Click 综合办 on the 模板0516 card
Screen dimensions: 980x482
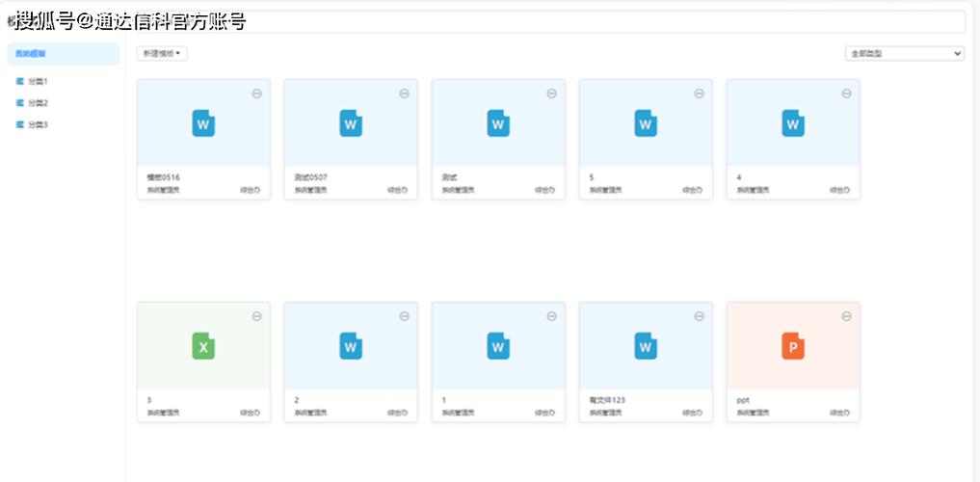click(x=251, y=190)
